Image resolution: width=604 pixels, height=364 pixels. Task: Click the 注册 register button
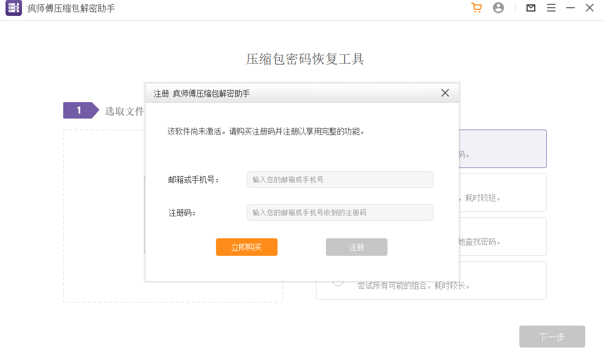coord(356,247)
